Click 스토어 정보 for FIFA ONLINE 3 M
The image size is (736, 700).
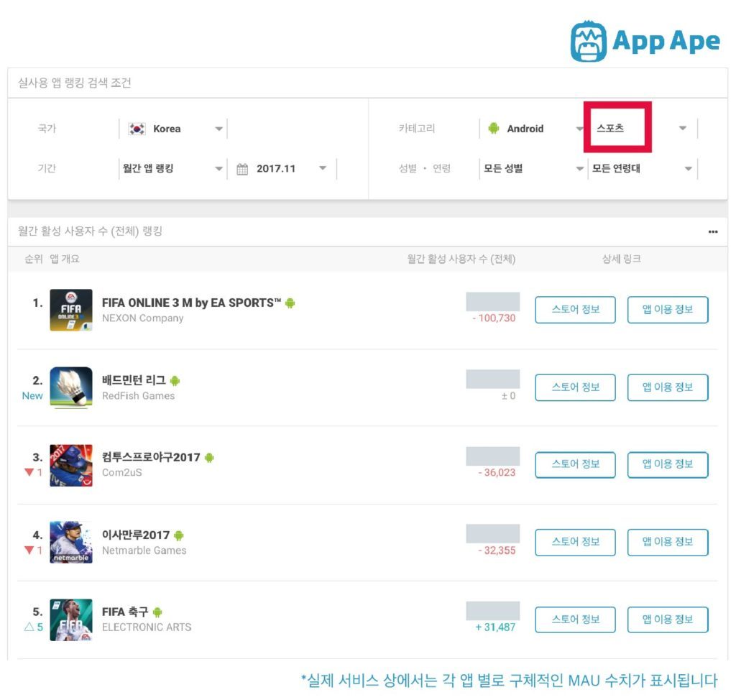(576, 309)
